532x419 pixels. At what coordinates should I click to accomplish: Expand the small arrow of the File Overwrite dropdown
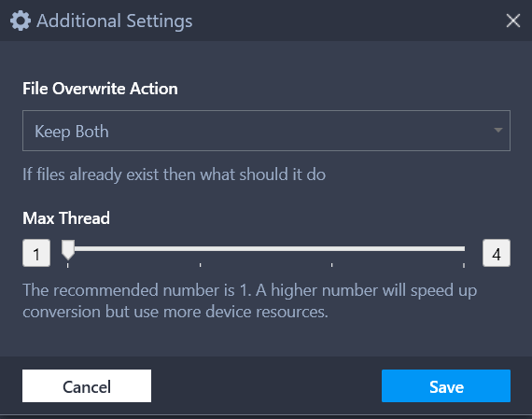(498, 131)
